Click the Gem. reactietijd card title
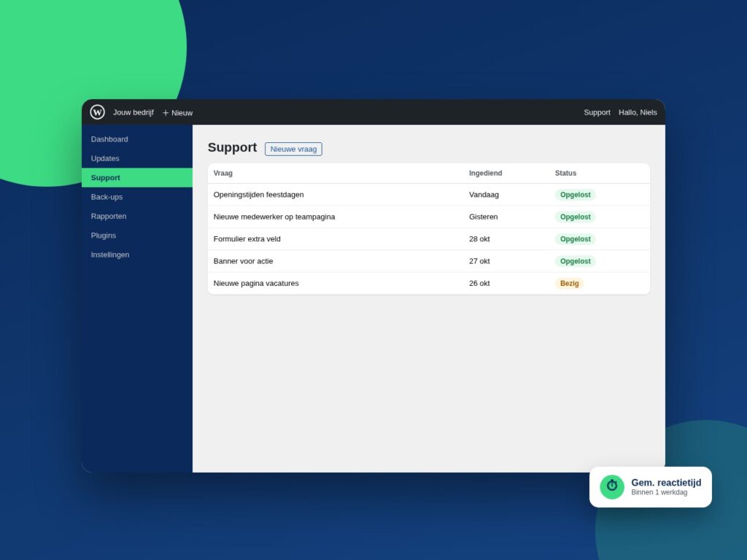Viewport: 747px width, 560px height. click(666, 483)
